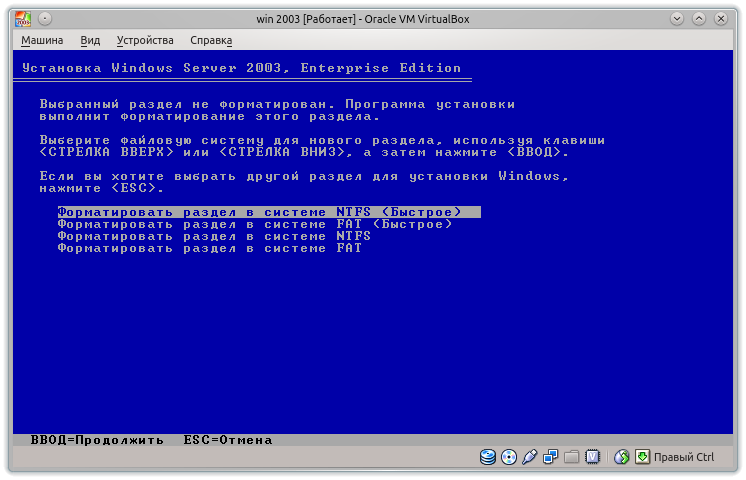746x480 pixels.
Task: Open the Устройства menu
Action: pyautogui.click(x=145, y=40)
